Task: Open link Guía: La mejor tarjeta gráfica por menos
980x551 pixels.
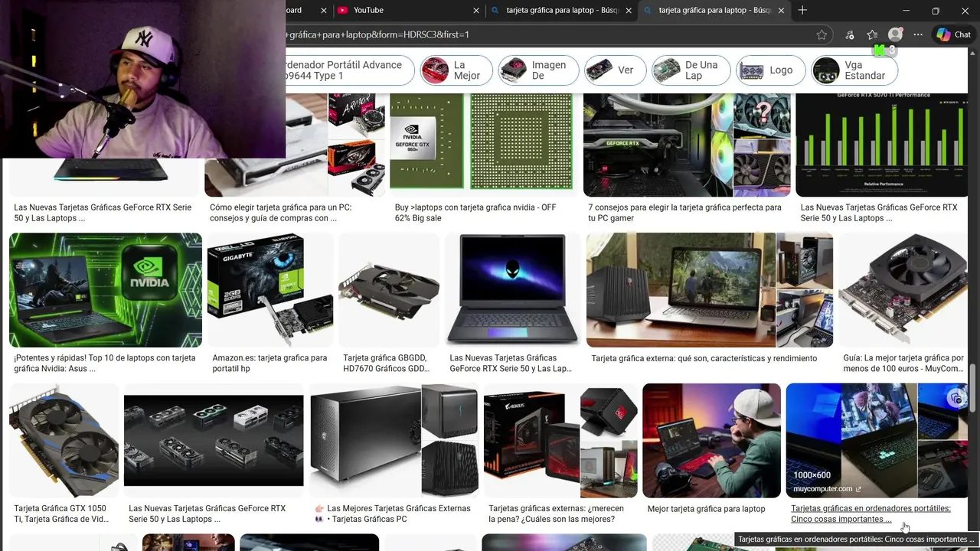Action: [x=903, y=364]
